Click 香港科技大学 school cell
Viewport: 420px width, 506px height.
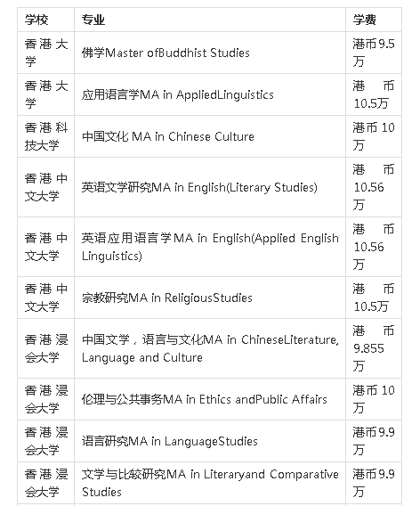pos(45,136)
